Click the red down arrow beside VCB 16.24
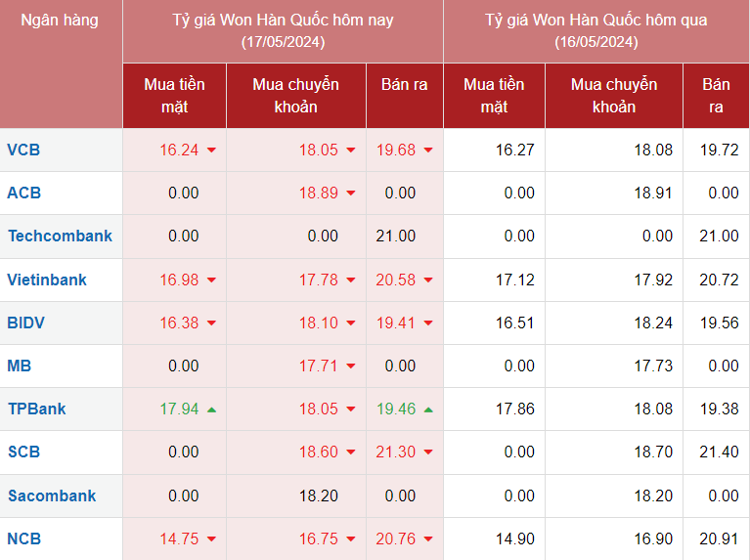750x560 pixels. (211, 151)
